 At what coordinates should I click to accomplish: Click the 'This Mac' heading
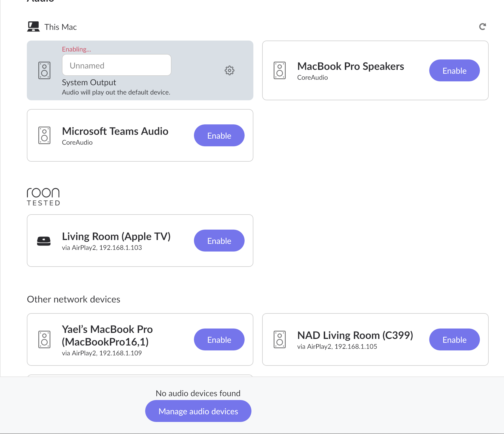coord(61,27)
